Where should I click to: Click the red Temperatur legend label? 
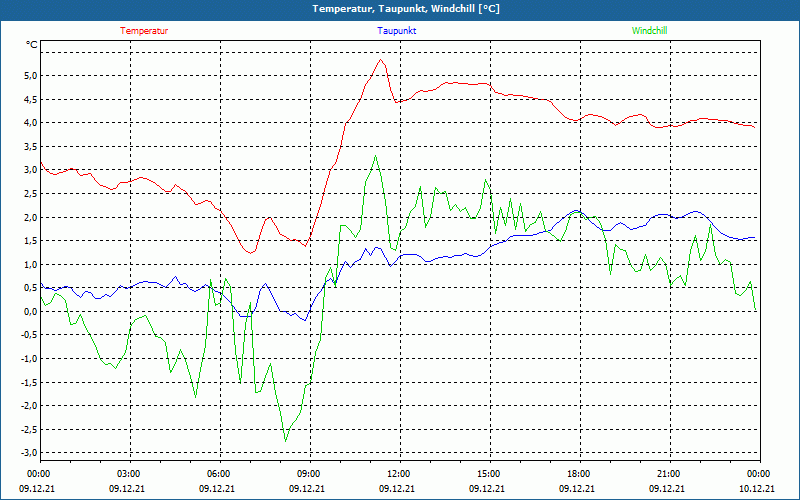(144, 31)
